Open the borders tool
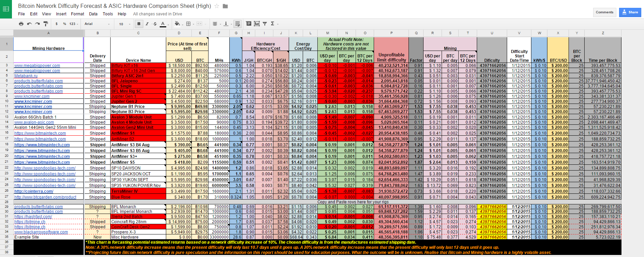 coord(188,24)
